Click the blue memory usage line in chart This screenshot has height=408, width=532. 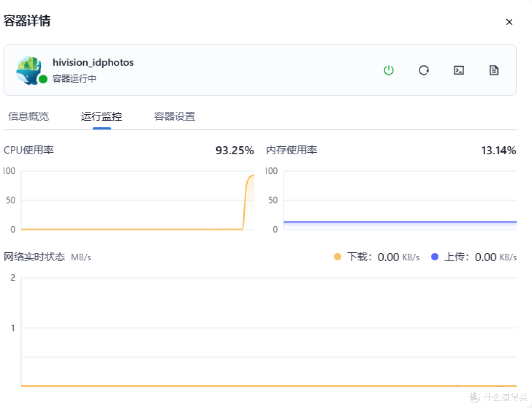(x=400, y=222)
